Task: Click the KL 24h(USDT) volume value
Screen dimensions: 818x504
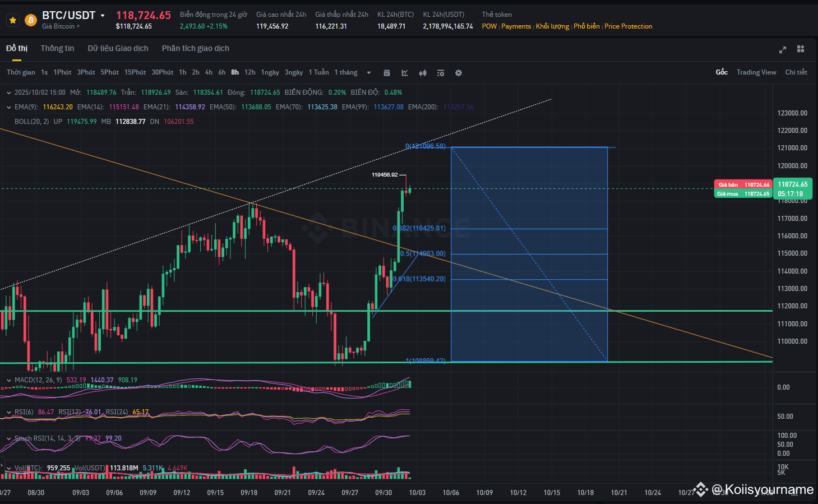Action: click(x=448, y=26)
